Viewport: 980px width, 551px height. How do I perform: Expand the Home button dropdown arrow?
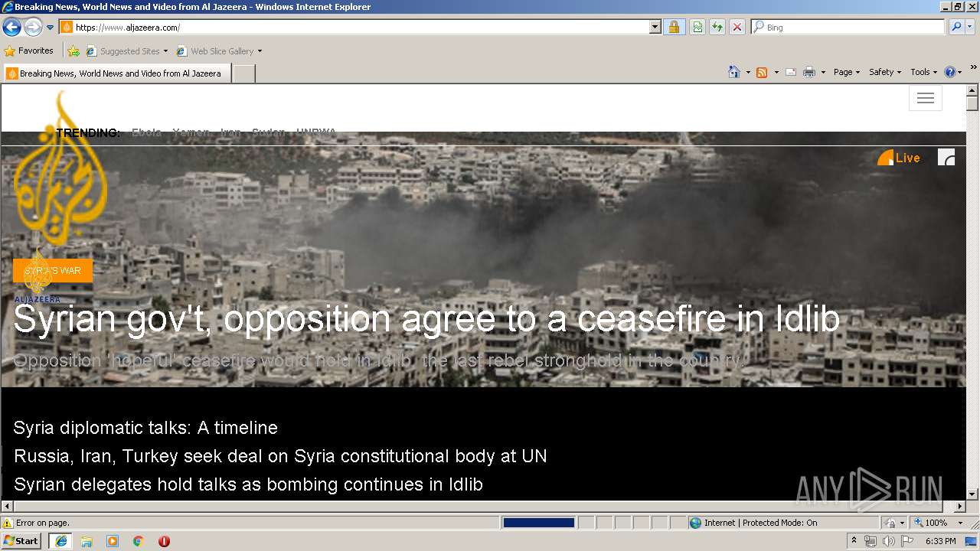click(748, 72)
